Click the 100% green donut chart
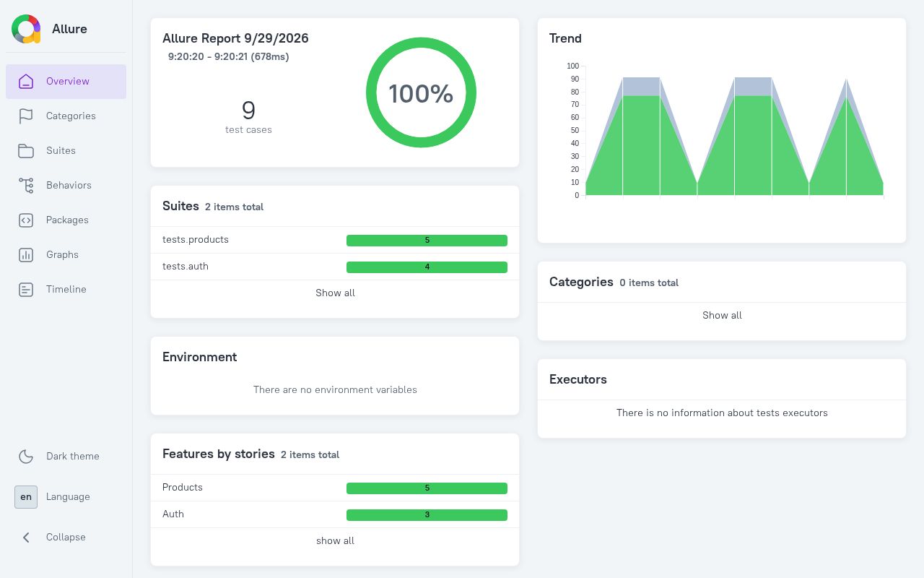This screenshot has height=578, width=924. point(421,92)
